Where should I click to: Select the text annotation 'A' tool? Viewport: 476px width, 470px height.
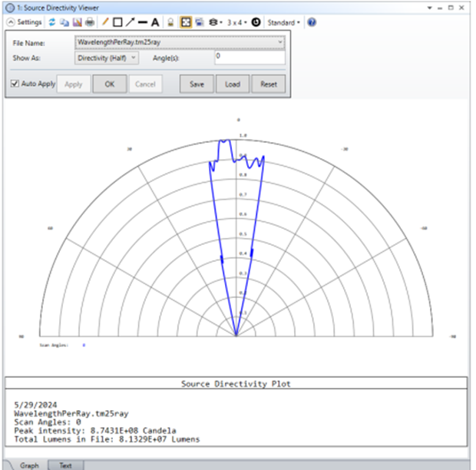pos(154,22)
